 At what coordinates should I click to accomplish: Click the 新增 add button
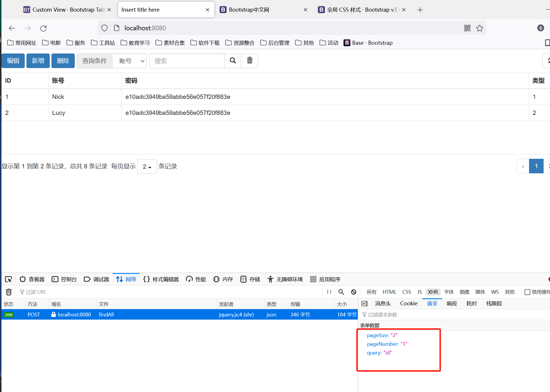38,61
